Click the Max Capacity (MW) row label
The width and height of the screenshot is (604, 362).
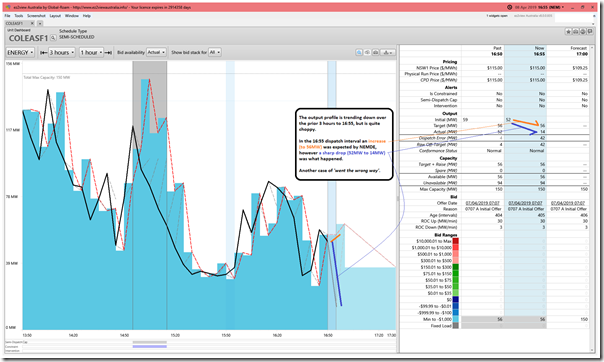(x=438, y=189)
